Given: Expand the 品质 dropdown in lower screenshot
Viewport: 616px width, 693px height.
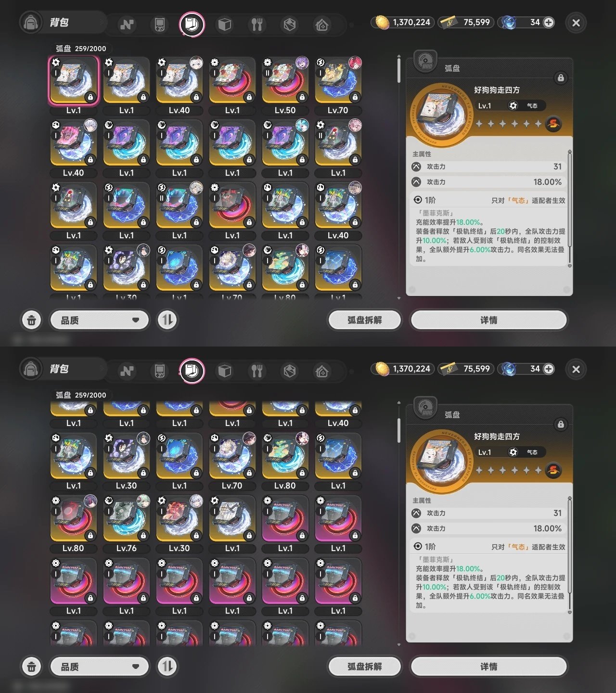Looking at the screenshot, I should (100, 667).
